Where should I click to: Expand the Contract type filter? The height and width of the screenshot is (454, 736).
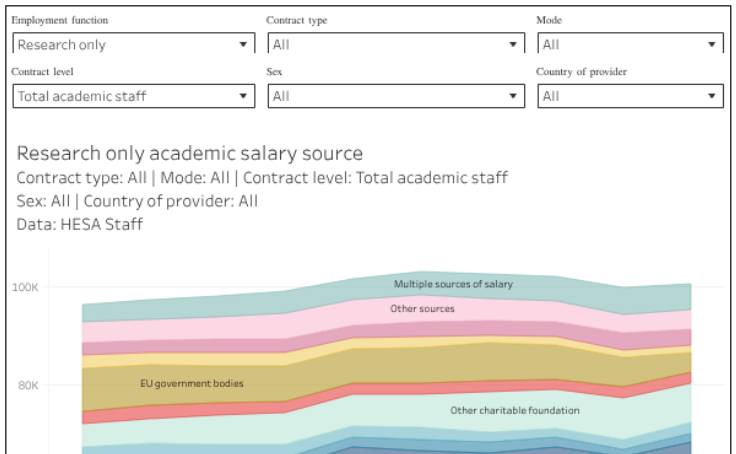tap(396, 45)
